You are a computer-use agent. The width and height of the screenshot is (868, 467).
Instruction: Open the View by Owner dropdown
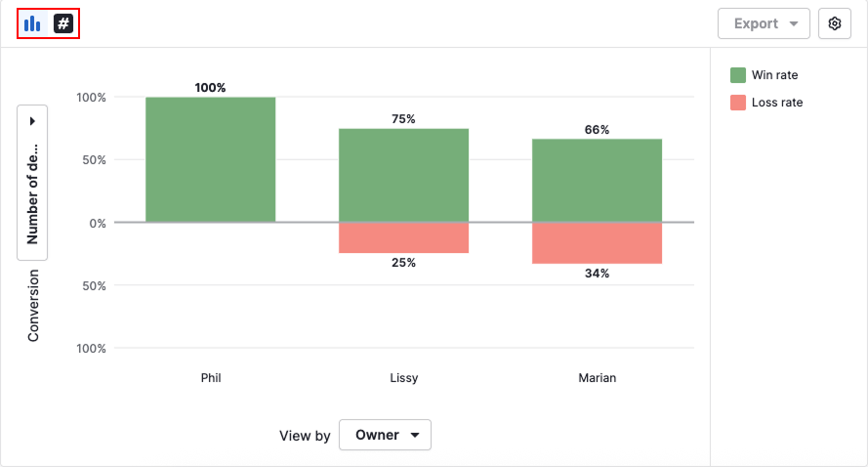click(385, 436)
